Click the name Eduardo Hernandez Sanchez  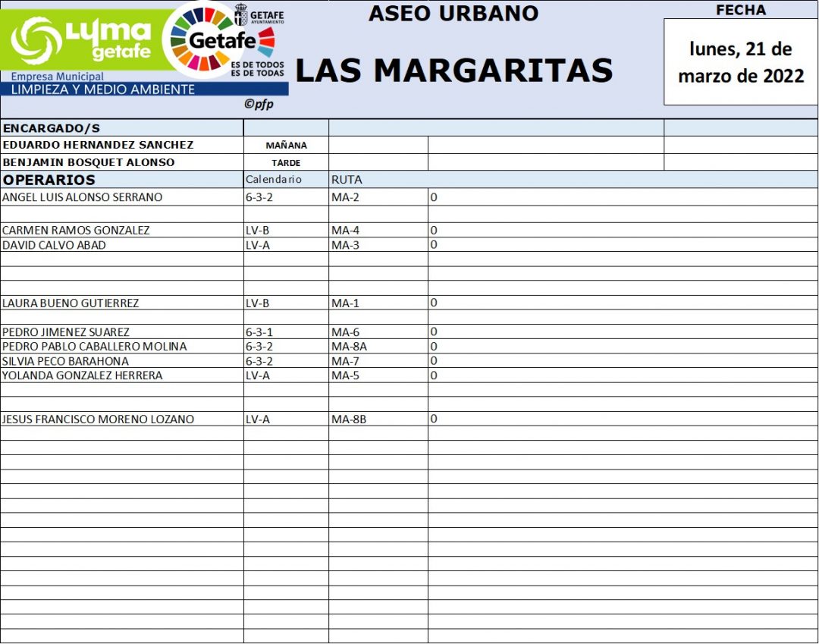pos(99,145)
